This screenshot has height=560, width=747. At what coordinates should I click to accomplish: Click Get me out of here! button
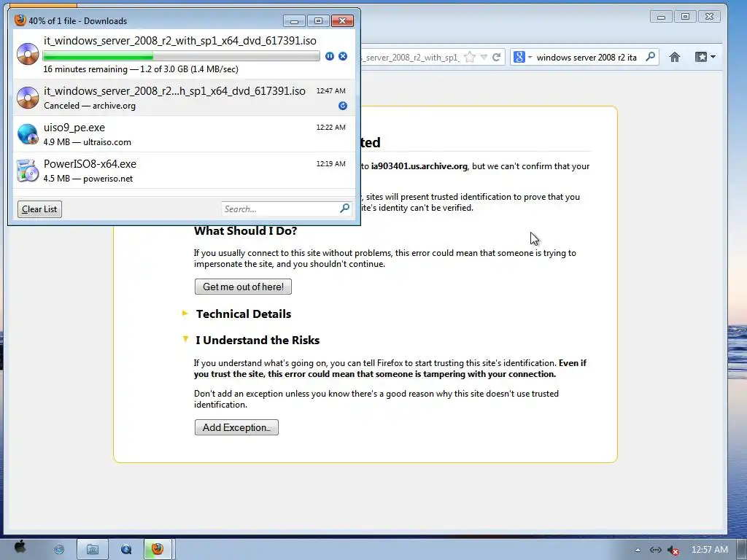243,287
